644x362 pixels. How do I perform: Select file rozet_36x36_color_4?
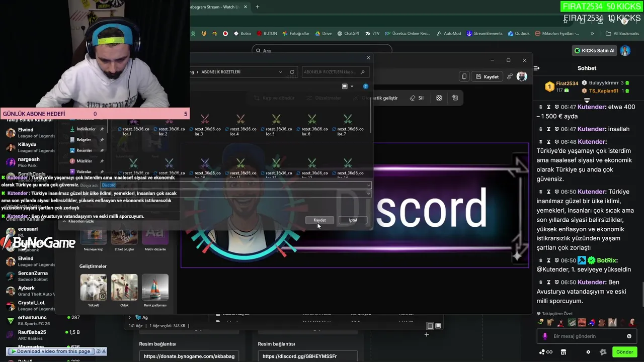tap(240, 125)
